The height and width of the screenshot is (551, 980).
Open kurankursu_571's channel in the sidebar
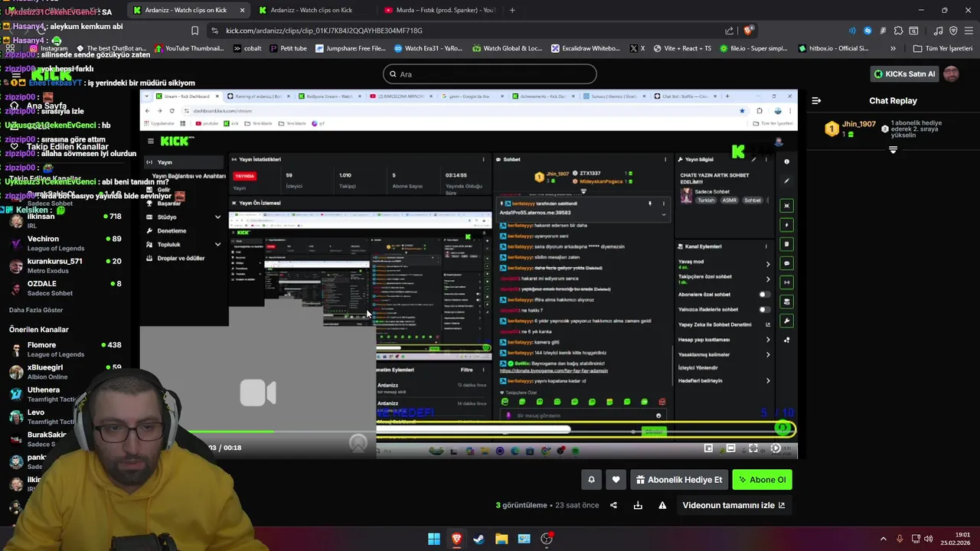pyautogui.click(x=64, y=266)
